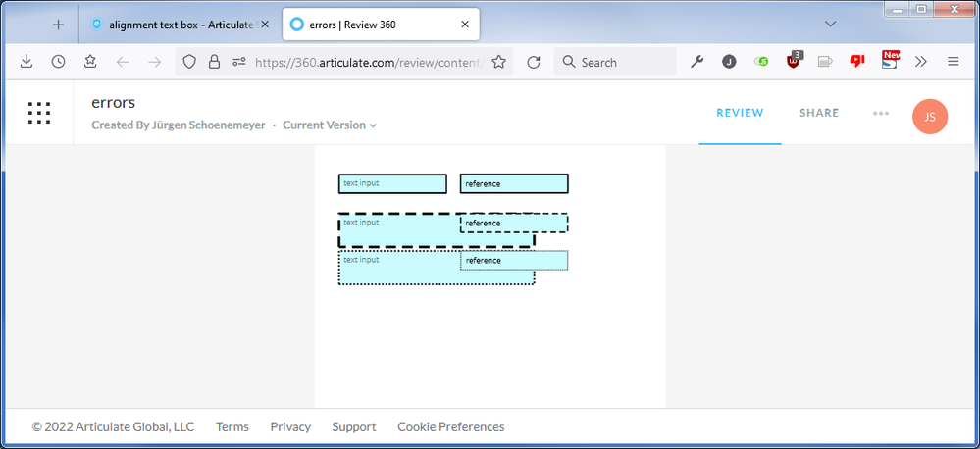Open the JS user avatar menu
This screenshot has height=449, width=980.
[x=929, y=117]
